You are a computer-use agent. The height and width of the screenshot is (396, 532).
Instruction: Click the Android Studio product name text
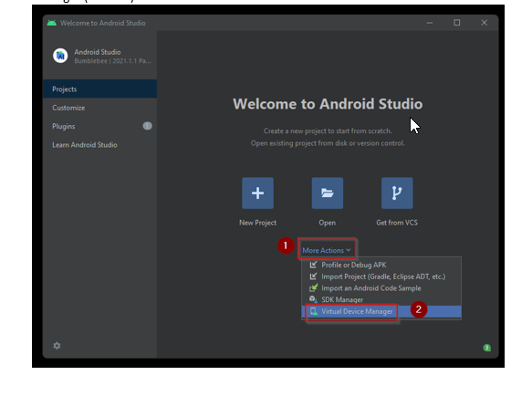click(98, 52)
